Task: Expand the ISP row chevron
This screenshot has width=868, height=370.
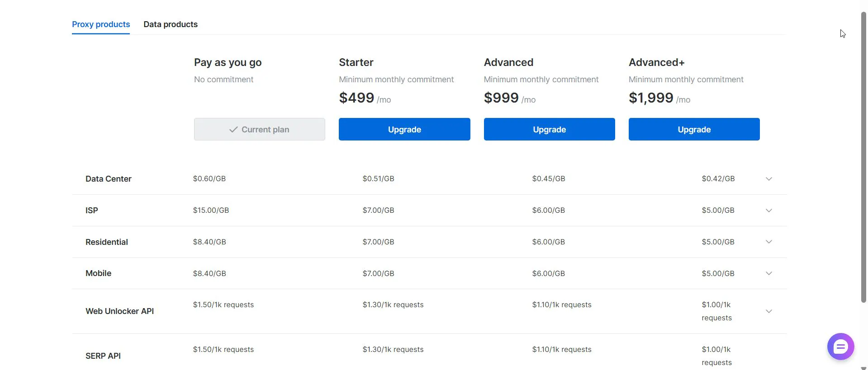Action: (769, 211)
